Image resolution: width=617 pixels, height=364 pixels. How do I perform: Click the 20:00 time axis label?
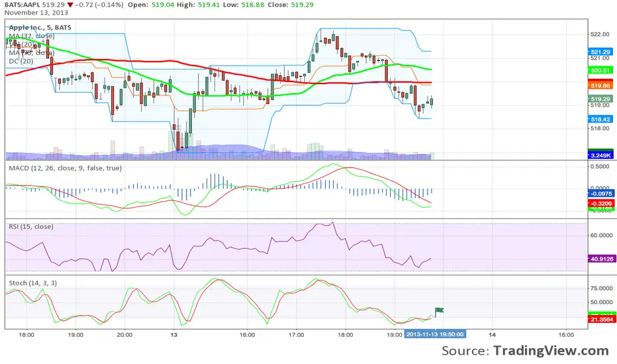(124, 335)
